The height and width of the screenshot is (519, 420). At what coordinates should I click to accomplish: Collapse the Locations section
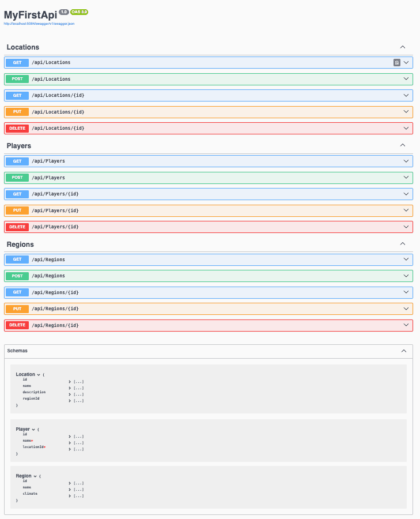403,47
